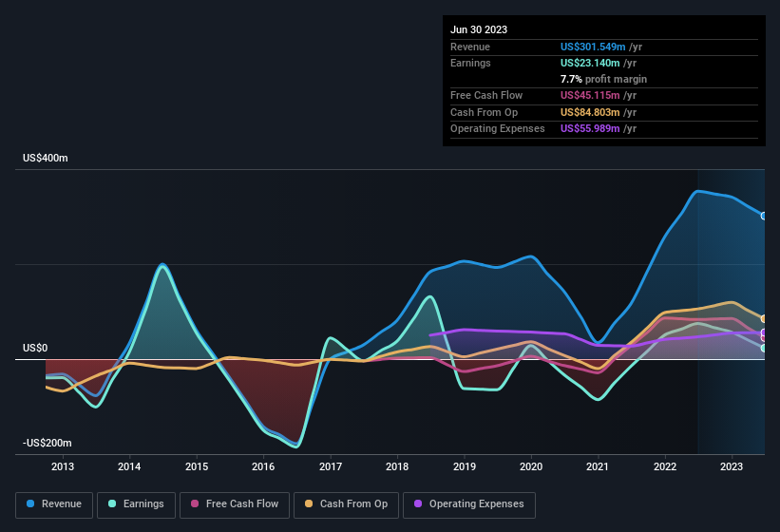Hide the Free Cash Flow series
The height and width of the screenshot is (532, 780).
(235, 504)
